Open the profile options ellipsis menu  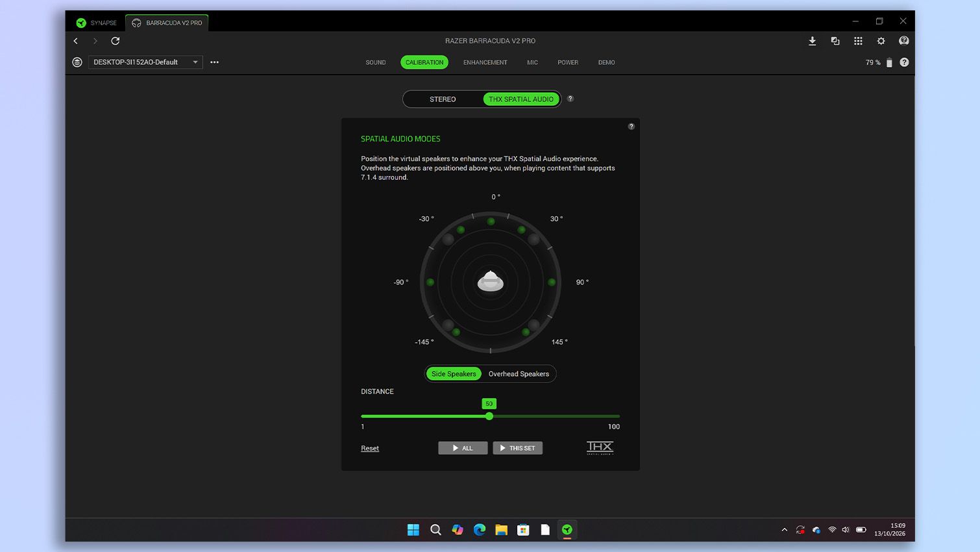tap(215, 62)
